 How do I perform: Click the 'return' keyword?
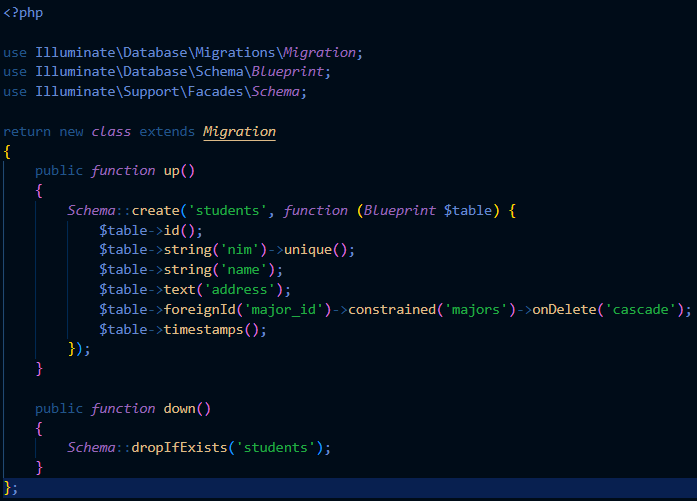tap(27, 132)
